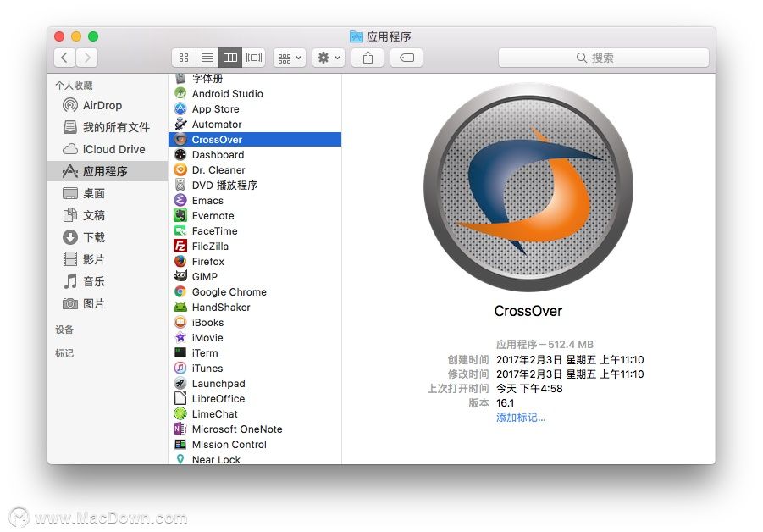The image size is (763, 532).
Task: Select 应用程序 in the sidebar
Action: [108, 171]
